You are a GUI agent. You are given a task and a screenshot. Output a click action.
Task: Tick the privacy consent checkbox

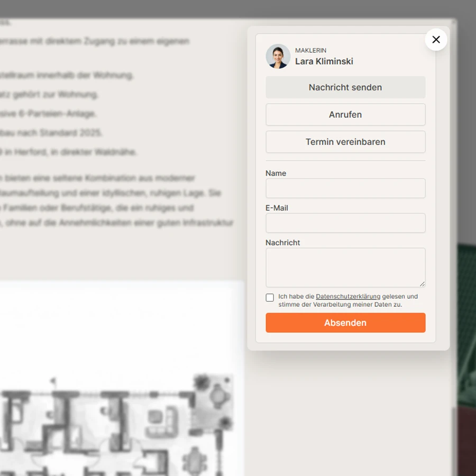(270, 297)
